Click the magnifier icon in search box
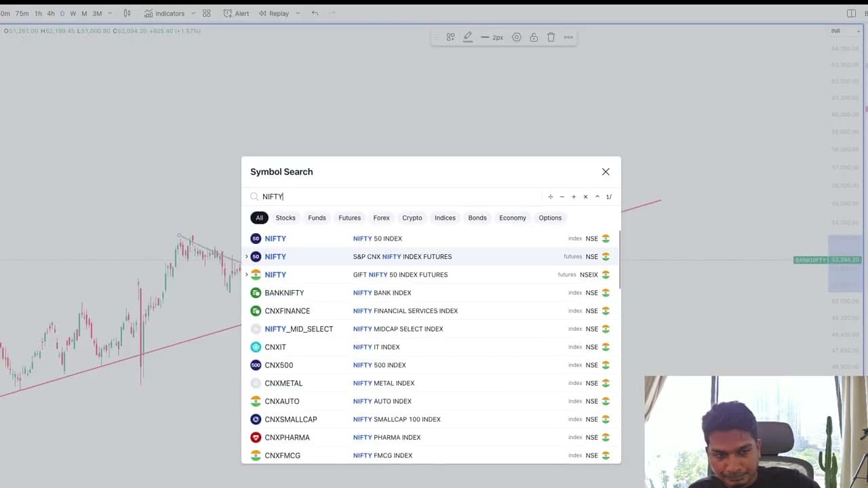This screenshot has height=488, width=868. click(x=255, y=197)
